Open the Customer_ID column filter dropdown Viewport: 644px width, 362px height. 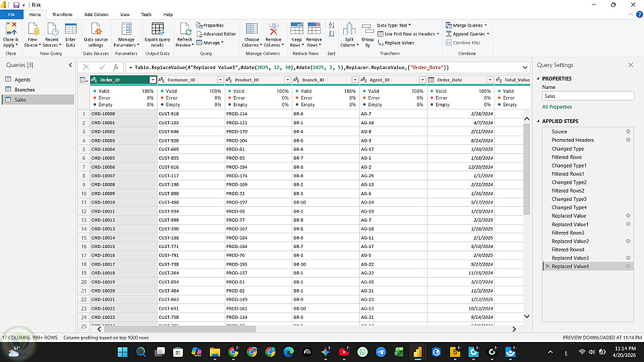[x=220, y=80]
